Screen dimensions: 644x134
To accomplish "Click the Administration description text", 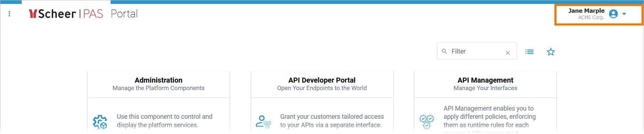I will (x=165, y=121).
